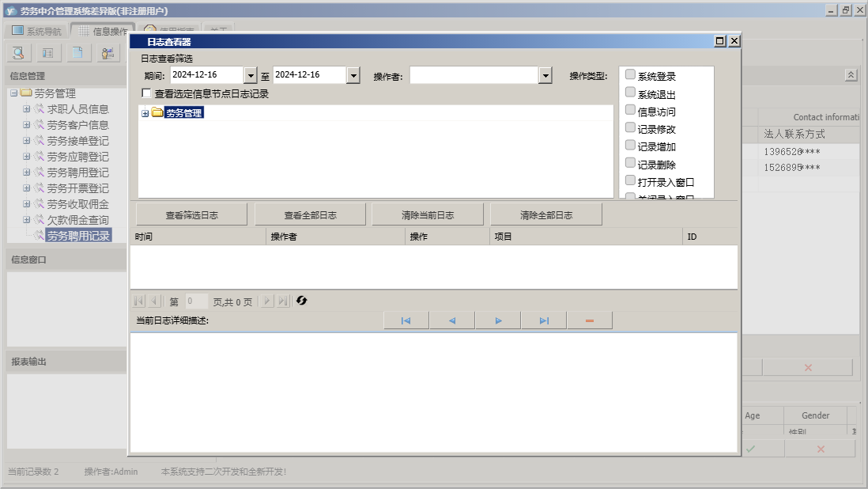Click 信息窗口 panel header
Viewport: 868px width, 489px height.
click(66, 260)
